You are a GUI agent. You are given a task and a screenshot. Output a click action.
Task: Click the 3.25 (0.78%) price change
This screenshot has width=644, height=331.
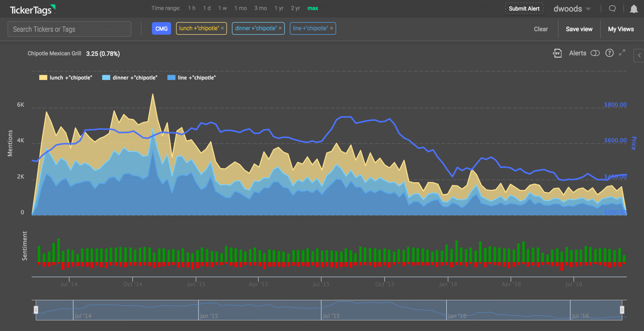tap(103, 54)
